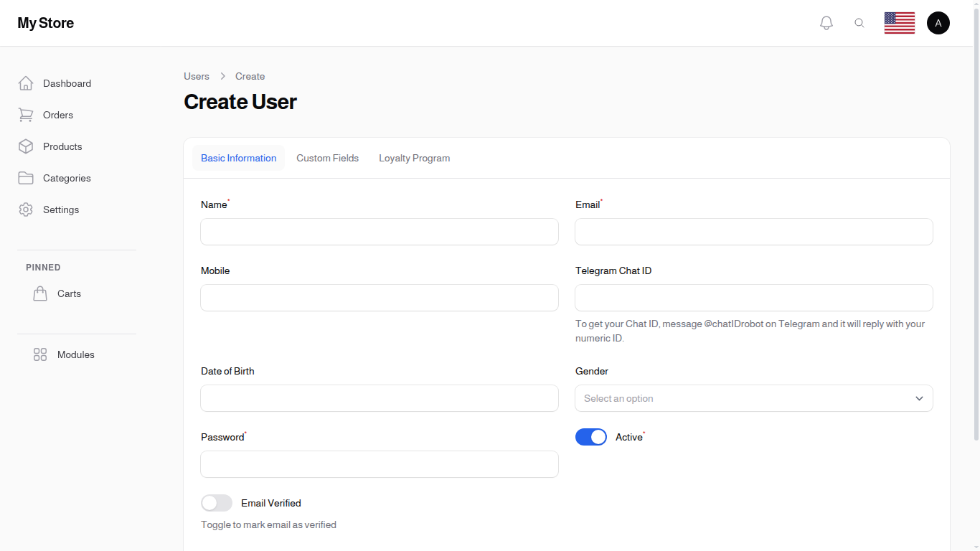Toggle the Email Verified switch on
The height and width of the screenshot is (551, 980).
tap(217, 503)
